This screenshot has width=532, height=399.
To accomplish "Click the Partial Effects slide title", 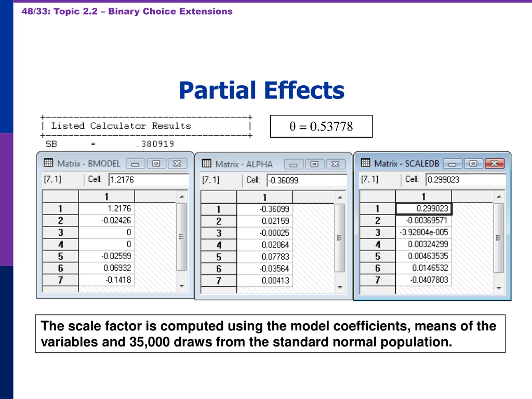I will (262, 90).
